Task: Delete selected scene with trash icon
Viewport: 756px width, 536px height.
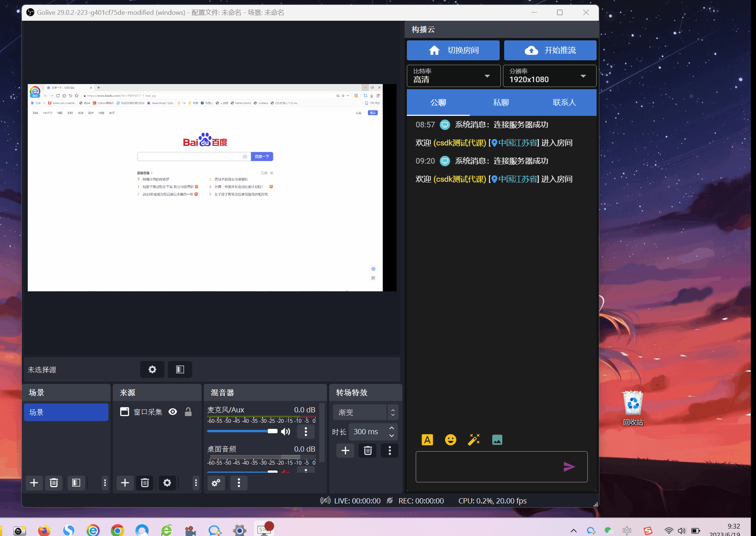Action: pyautogui.click(x=54, y=483)
